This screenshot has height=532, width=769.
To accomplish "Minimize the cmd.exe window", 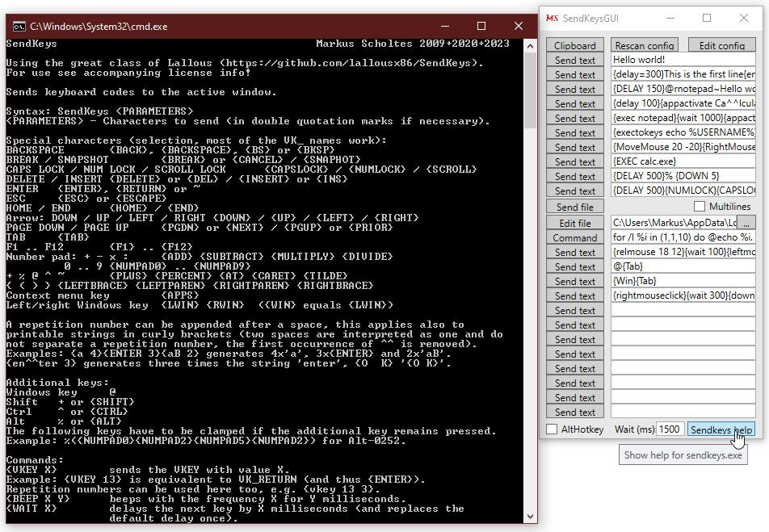I will (x=445, y=26).
